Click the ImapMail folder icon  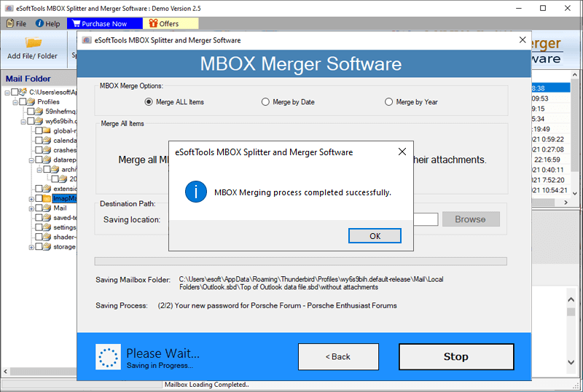point(47,199)
